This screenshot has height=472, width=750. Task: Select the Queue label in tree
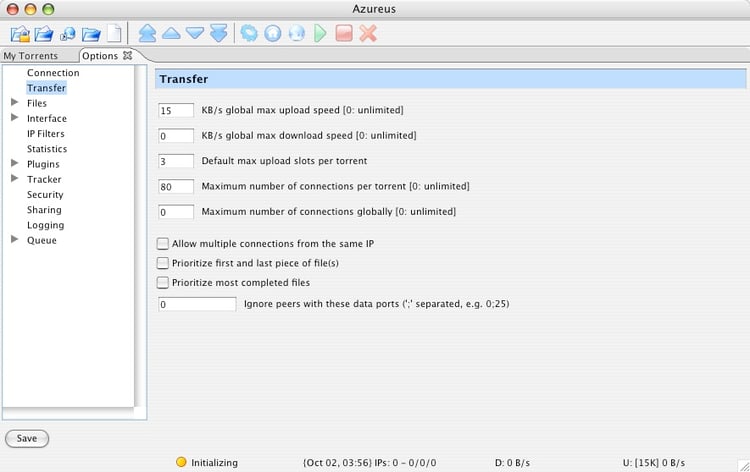[42, 240]
